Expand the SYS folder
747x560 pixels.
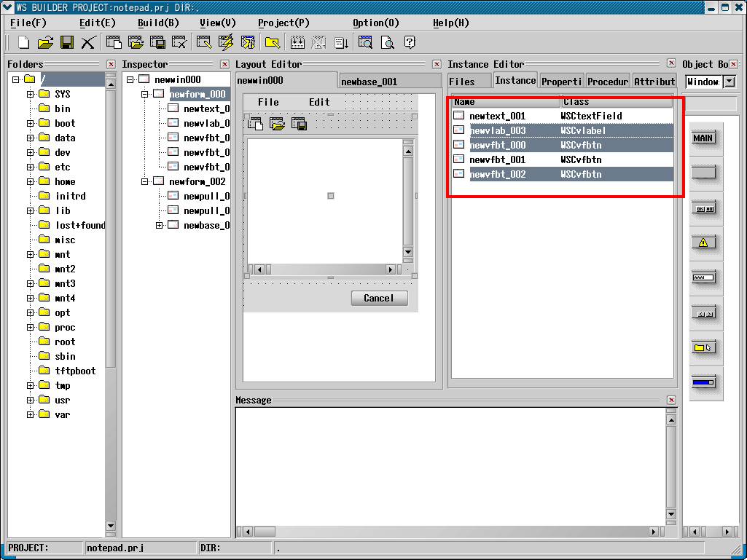pyautogui.click(x=30, y=94)
